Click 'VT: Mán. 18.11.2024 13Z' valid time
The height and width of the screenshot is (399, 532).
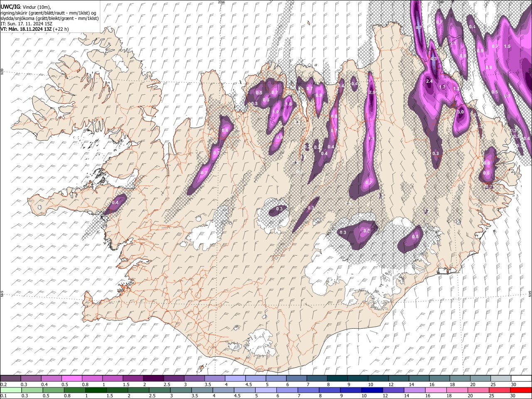point(26,29)
